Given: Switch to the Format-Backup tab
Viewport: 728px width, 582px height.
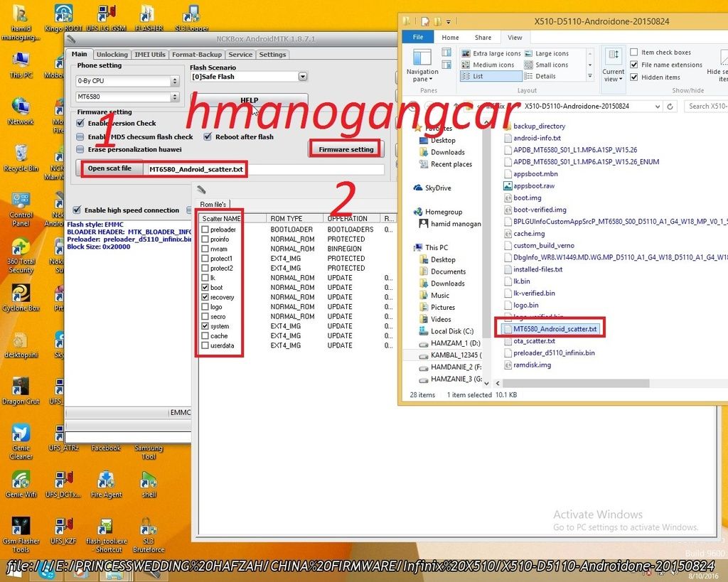Looking at the screenshot, I should coord(196,55).
